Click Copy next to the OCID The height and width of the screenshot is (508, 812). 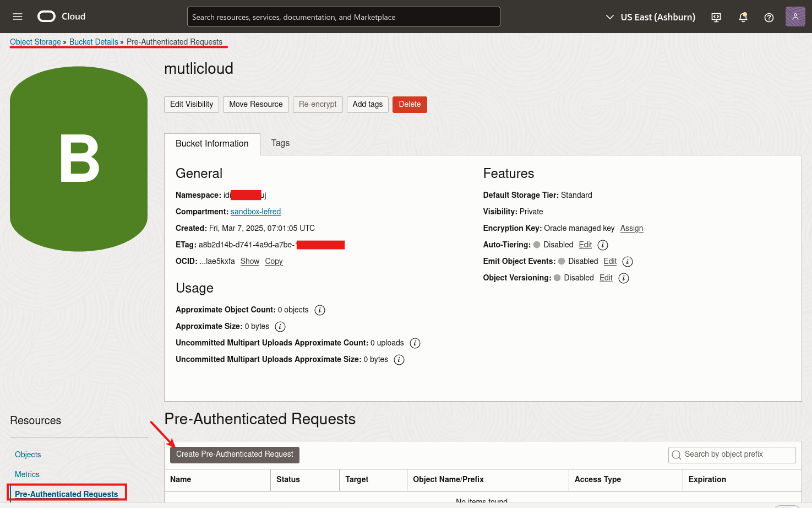pos(274,261)
